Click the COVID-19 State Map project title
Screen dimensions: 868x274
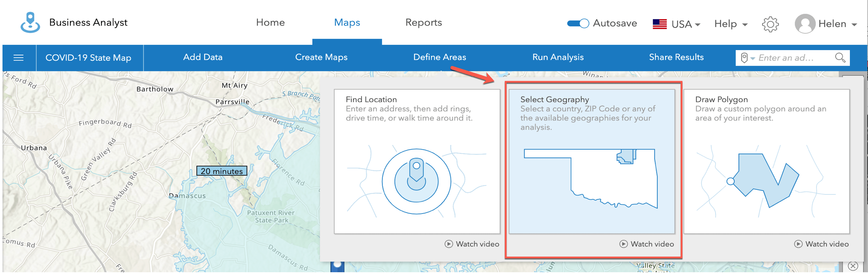[89, 58]
